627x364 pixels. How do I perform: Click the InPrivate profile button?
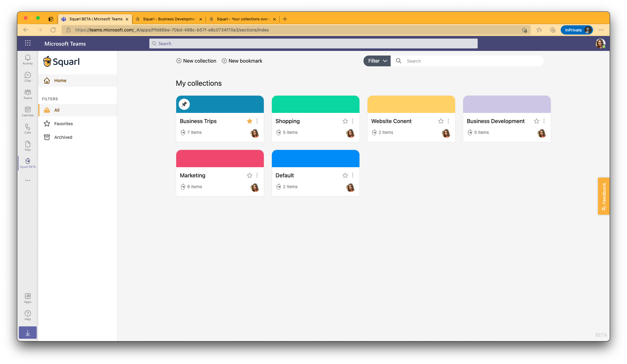pyautogui.click(x=576, y=30)
